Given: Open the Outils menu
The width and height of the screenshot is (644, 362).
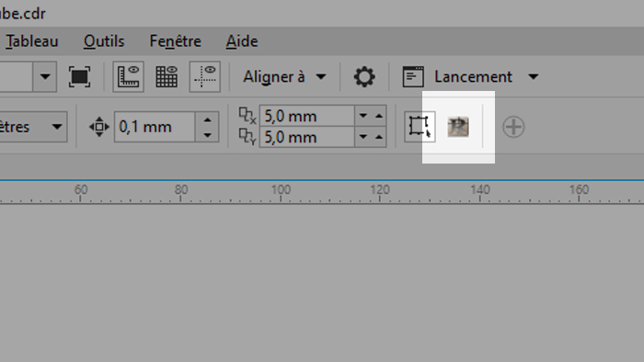Looking at the screenshot, I should [104, 41].
